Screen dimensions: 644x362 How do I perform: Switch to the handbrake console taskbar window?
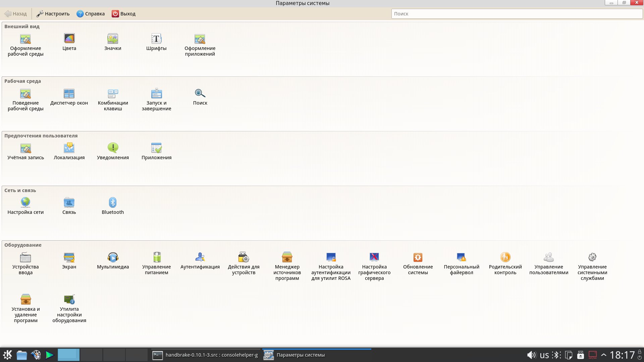coord(205,355)
